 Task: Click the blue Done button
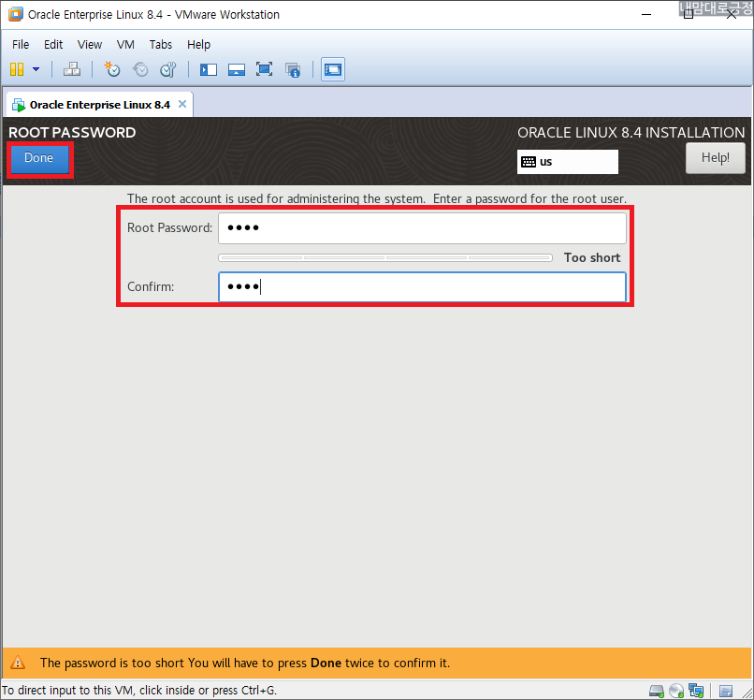coord(39,159)
